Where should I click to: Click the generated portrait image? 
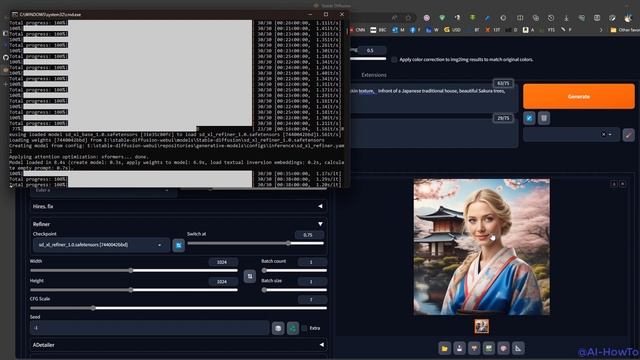pos(482,247)
